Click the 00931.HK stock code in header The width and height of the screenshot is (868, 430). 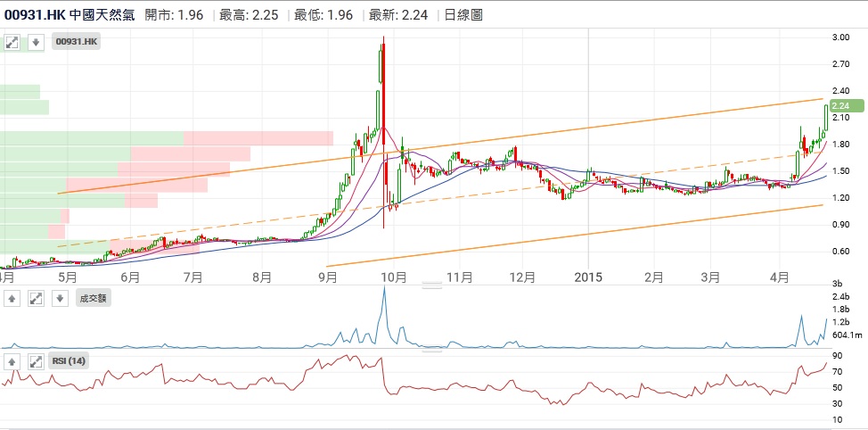pos(35,15)
